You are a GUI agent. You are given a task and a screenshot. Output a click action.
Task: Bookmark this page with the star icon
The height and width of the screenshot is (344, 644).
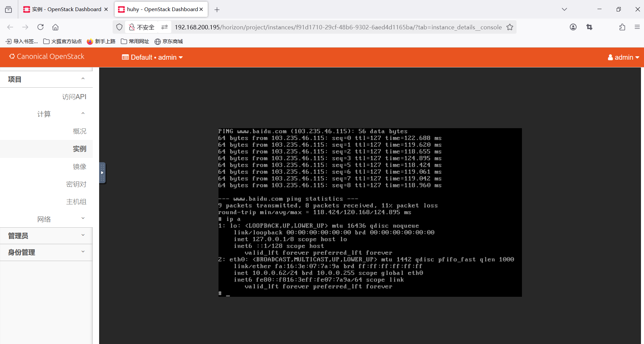click(x=510, y=27)
